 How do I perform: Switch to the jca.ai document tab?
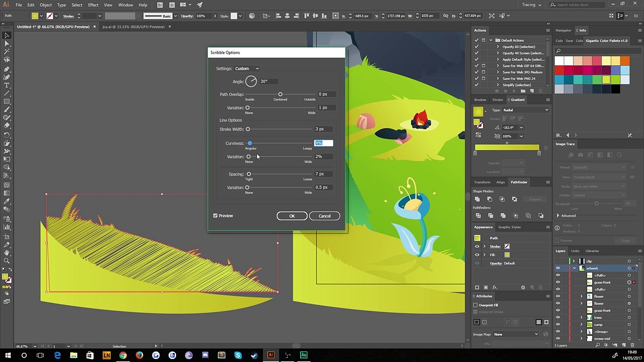tap(133, 27)
